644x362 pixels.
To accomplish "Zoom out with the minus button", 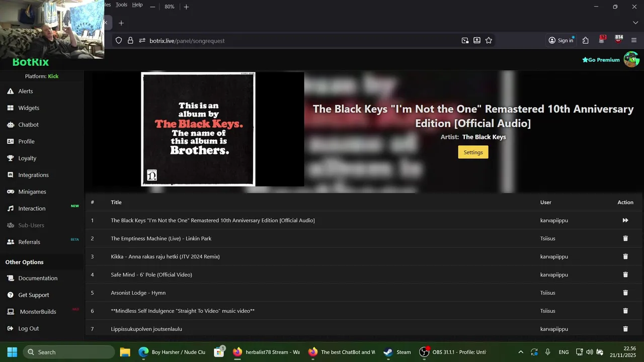I will [152, 7].
